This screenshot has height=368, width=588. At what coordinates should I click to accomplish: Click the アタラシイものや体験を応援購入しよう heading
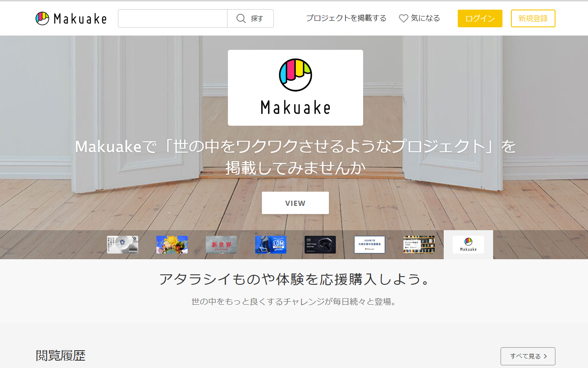pyautogui.click(x=296, y=279)
